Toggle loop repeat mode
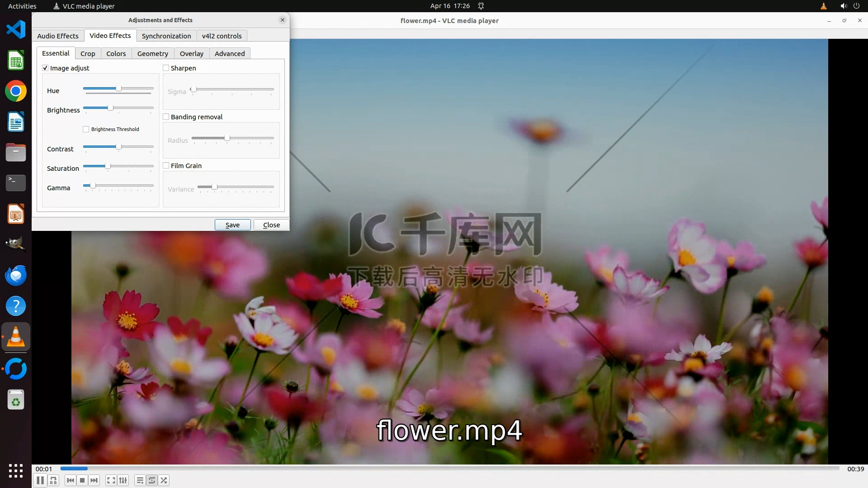Image resolution: width=868 pixels, height=488 pixels. click(x=152, y=480)
